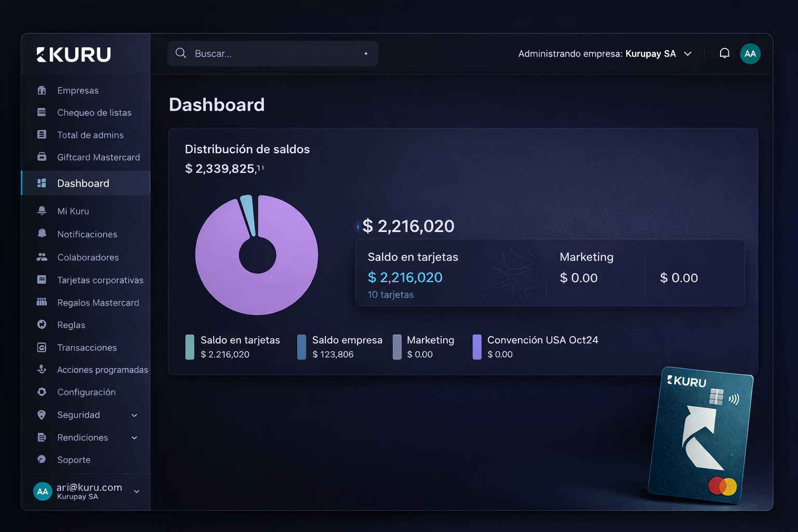The height and width of the screenshot is (532, 798).
Task: Click the '10 tarjetas' link
Action: [391, 295]
